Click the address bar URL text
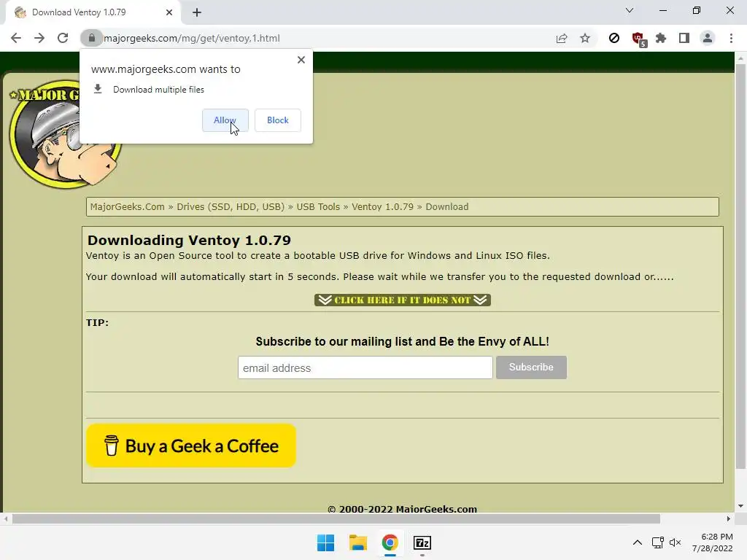Image resolution: width=747 pixels, height=560 pixels. click(x=192, y=38)
